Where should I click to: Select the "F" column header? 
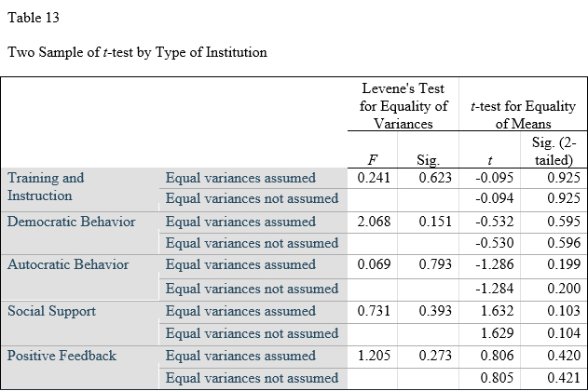(372, 160)
